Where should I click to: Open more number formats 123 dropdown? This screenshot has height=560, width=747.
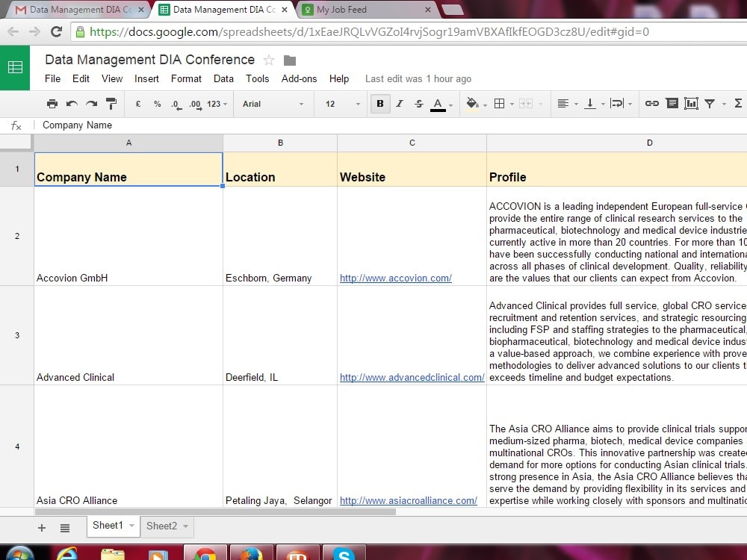(x=217, y=104)
